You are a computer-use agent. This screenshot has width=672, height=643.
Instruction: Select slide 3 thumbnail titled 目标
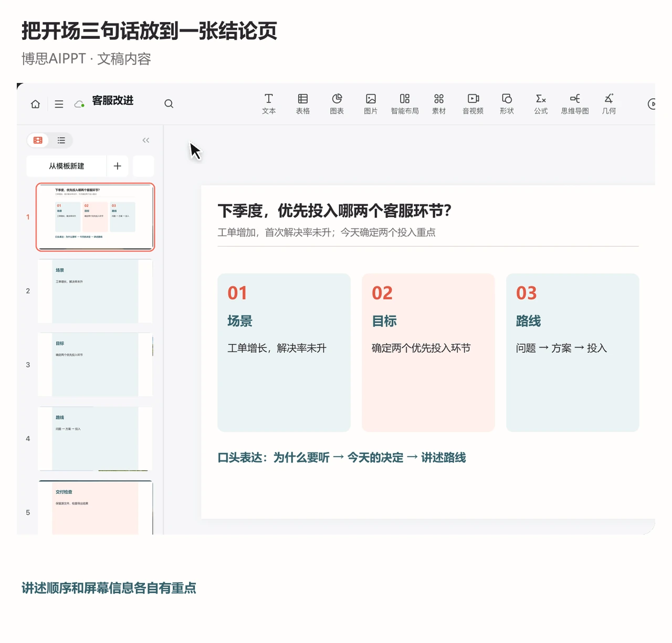(x=95, y=364)
